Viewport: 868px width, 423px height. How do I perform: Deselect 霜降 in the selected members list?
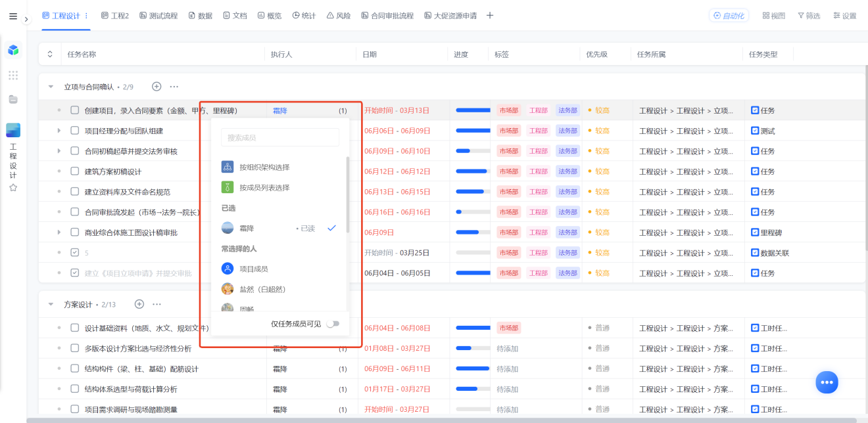280,228
